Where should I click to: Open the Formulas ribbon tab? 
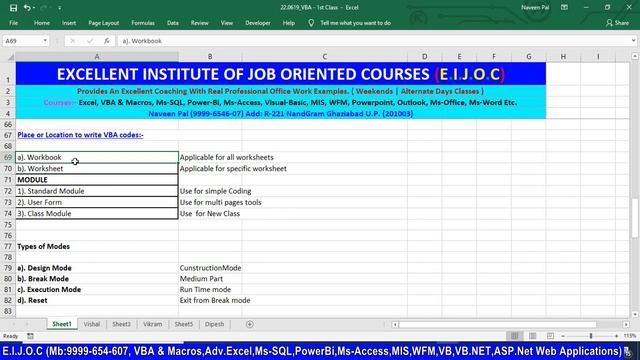click(143, 23)
